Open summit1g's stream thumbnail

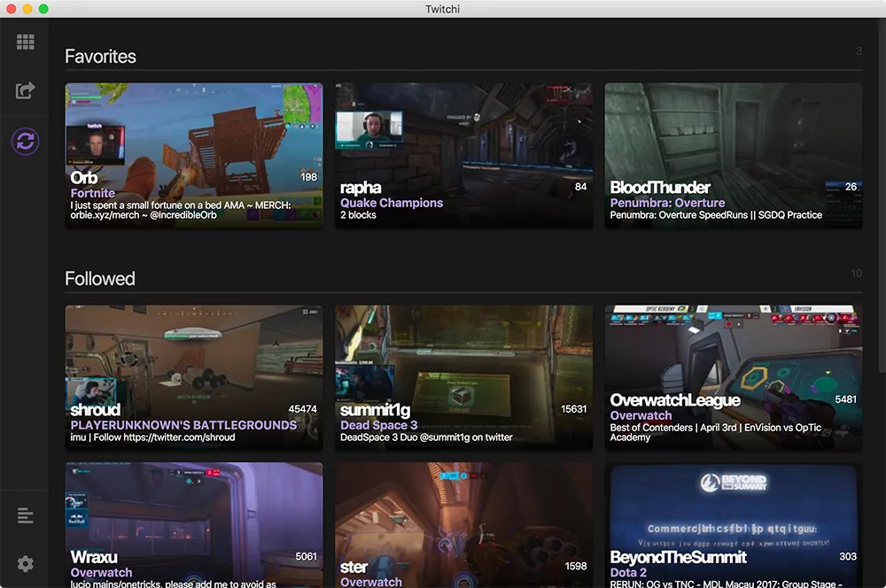pyautogui.click(x=463, y=354)
